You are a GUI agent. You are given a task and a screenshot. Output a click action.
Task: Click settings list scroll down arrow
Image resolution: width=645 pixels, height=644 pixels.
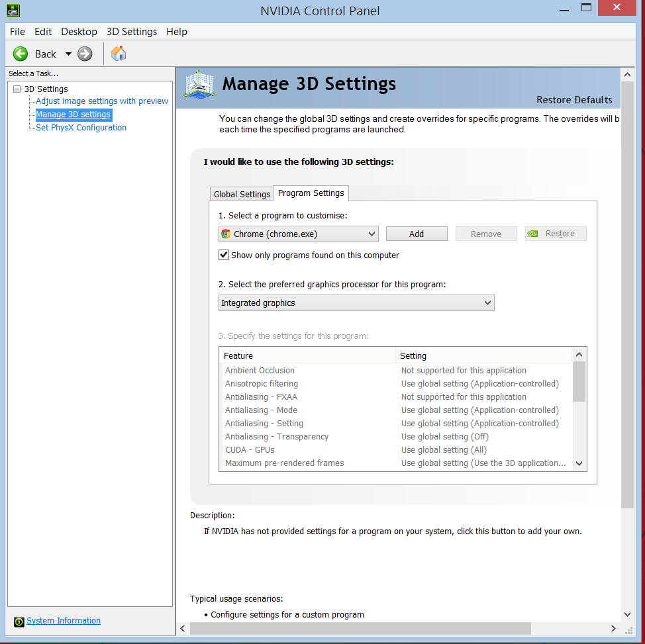[579, 463]
